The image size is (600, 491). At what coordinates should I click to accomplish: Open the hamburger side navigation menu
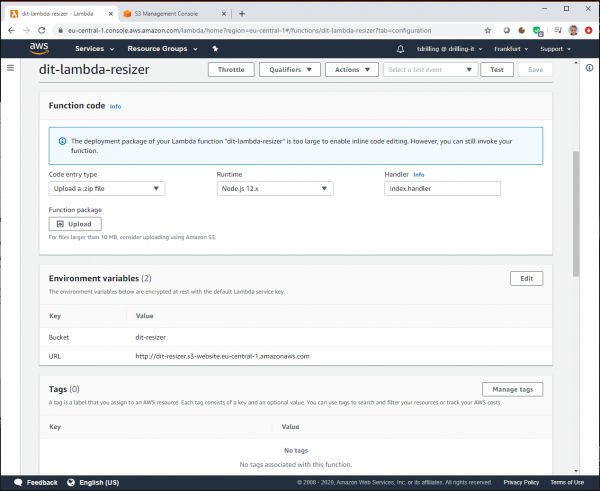[10, 68]
